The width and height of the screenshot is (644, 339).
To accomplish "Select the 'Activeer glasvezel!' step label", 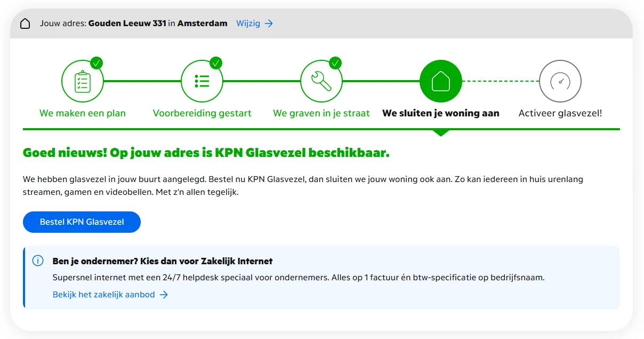I will tap(560, 113).
